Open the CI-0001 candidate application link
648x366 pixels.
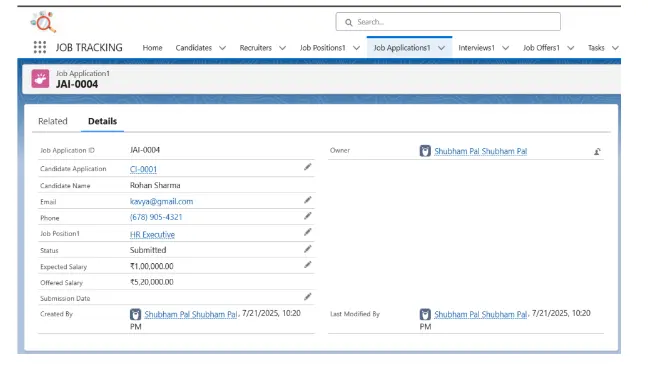click(143, 169)
